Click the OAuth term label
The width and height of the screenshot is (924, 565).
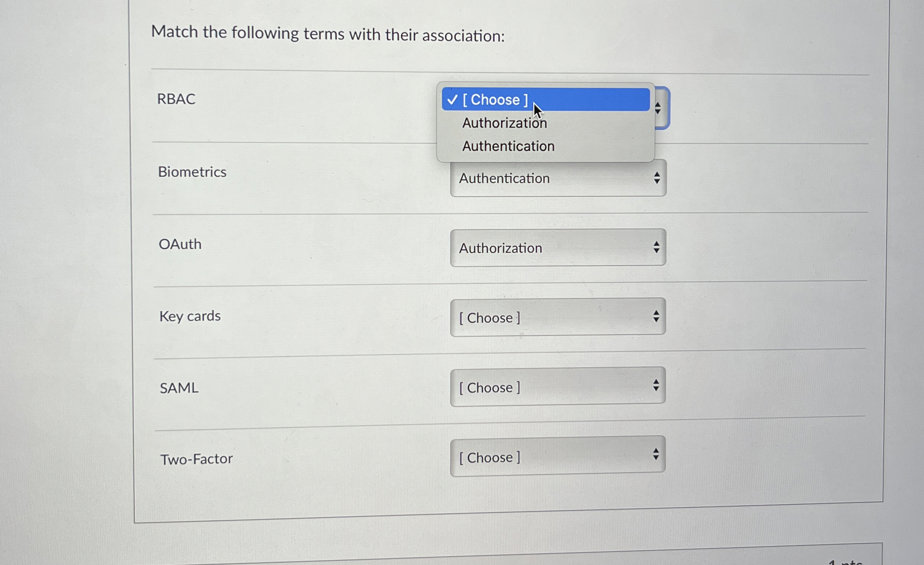pyautogui.click(x=180, y=244)
